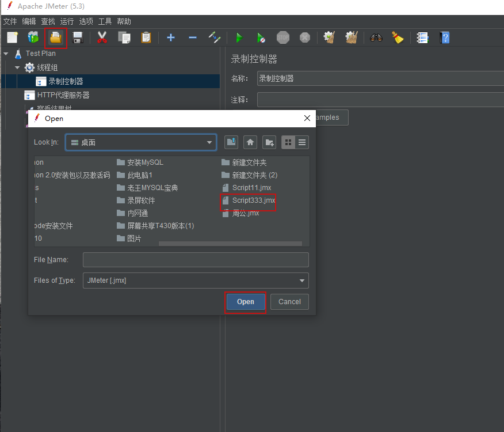Viewport: 504px width, 432px height.
Task: Open the 选项 menu
Action: coord(86,21)
